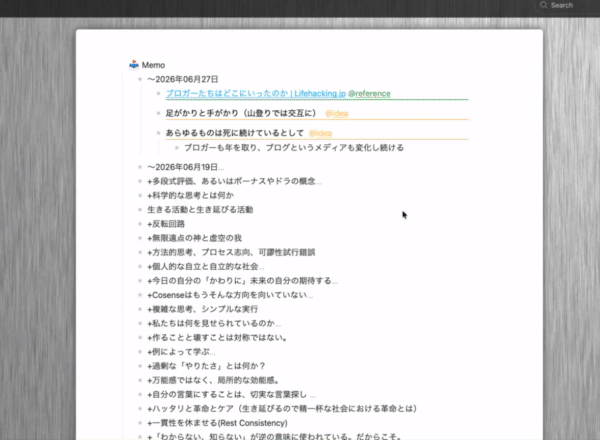
Task: Click the ～2026年06月27日 heading text
Action: pyautogui.click(x=183, y=79)
